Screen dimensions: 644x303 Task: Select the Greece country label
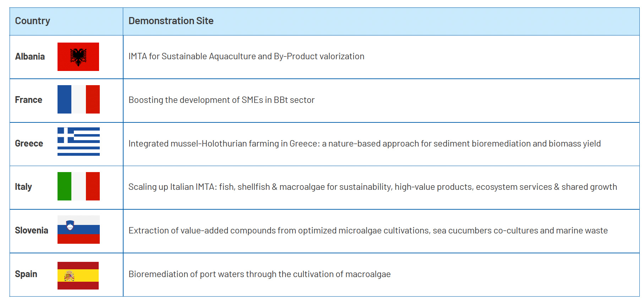(x=29, y=144)
